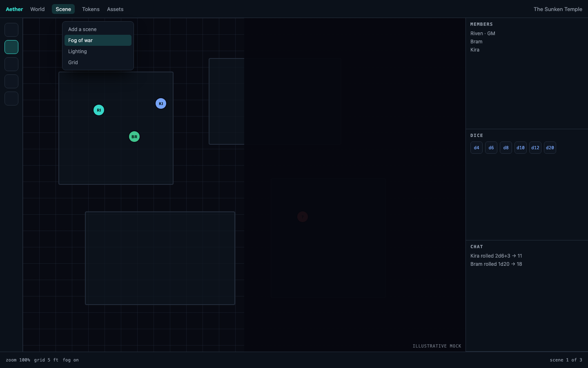
Task: Select the KI player token
Action: pyautogui.click(x=161, y=103)
